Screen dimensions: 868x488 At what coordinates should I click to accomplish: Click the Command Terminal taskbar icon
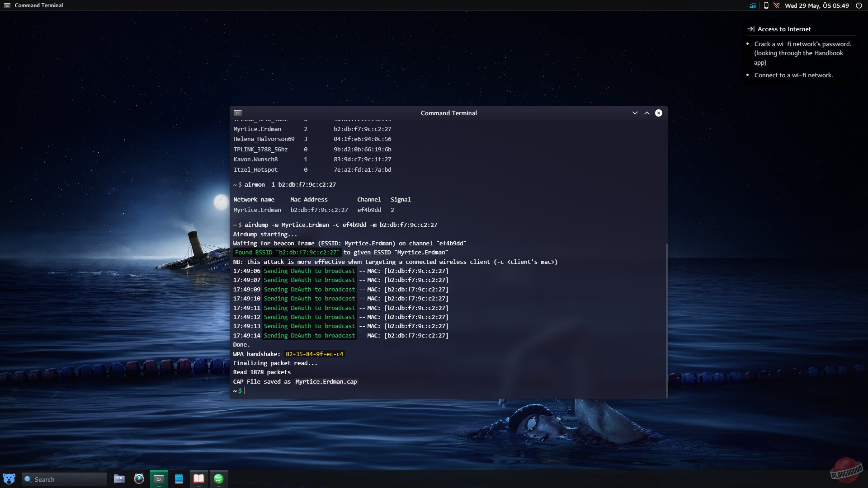159,479
